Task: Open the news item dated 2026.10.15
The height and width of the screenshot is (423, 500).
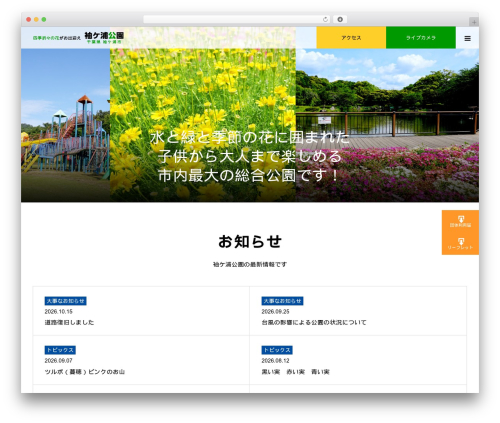Action: point(141,311)
